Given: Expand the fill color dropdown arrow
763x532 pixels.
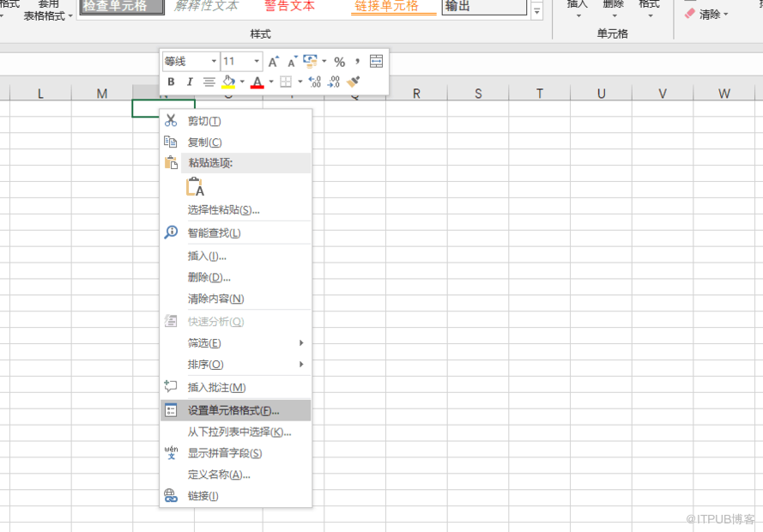Looking at the screenshot, I should coord(242,82).
